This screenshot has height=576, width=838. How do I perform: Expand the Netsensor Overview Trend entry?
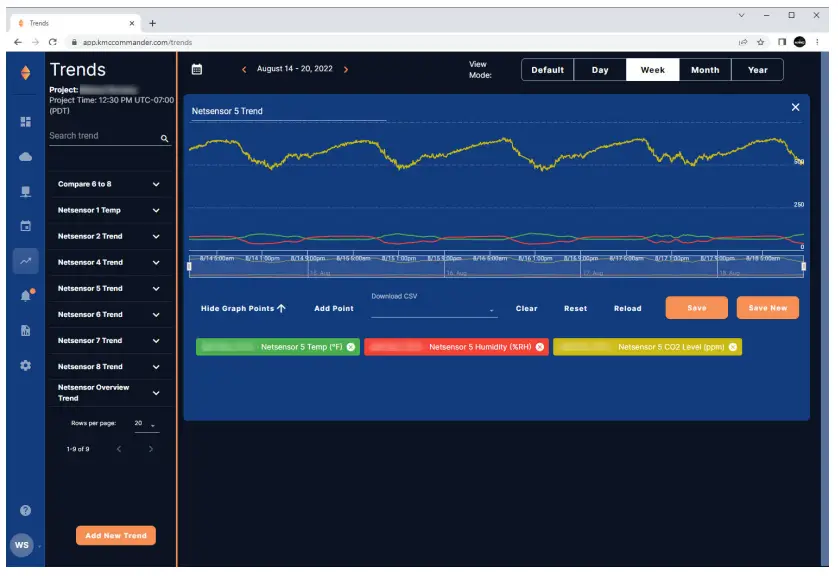(157, 392)
